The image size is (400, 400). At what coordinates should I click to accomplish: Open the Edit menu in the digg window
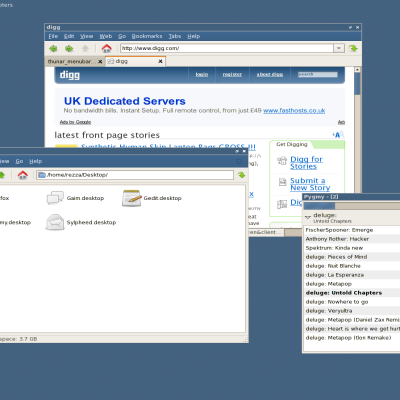[x=69, y=36]
